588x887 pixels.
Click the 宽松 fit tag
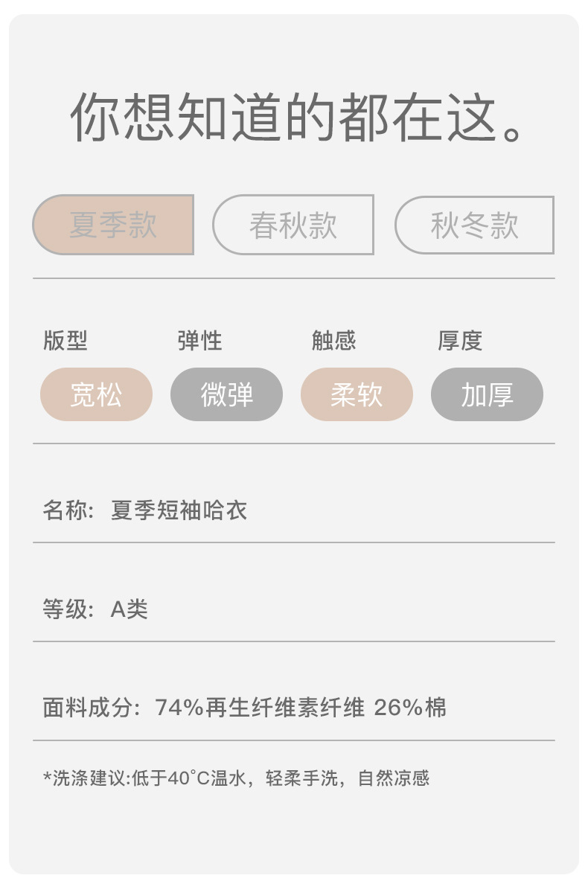96,394
